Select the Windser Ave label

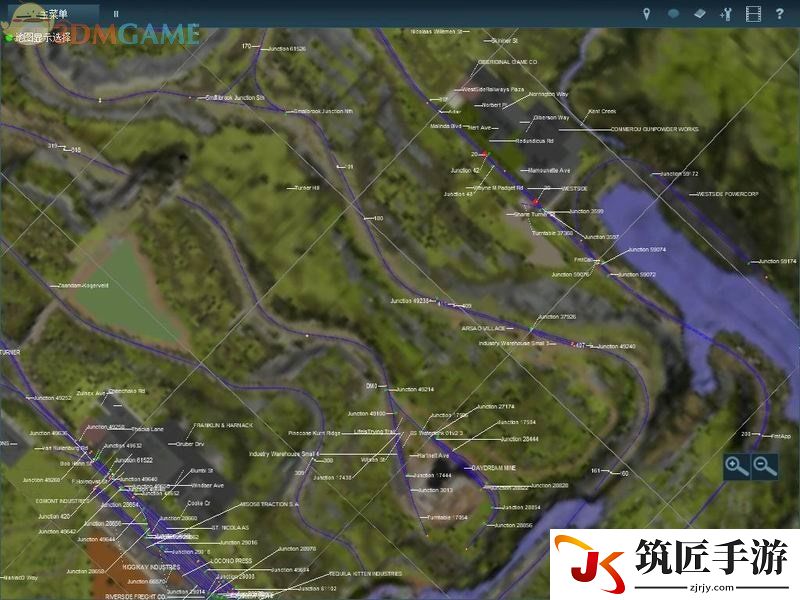coord(208,485)
